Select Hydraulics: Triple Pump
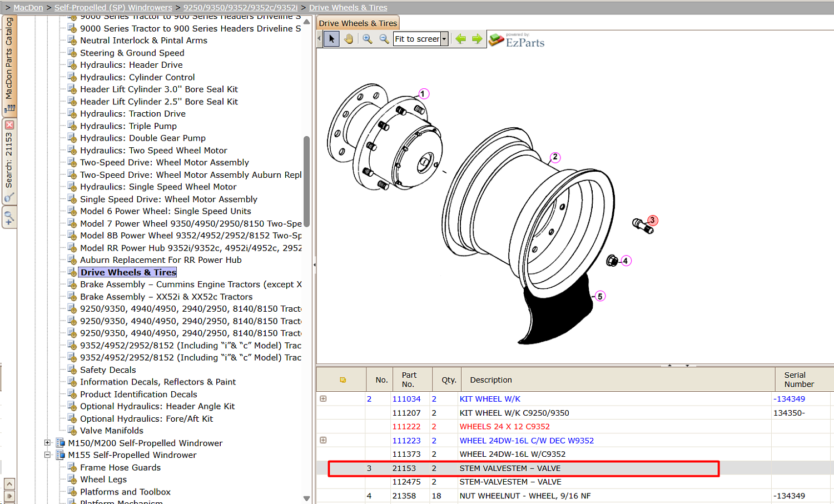Screen dimensions: 834x504 (x=128, y=126)
